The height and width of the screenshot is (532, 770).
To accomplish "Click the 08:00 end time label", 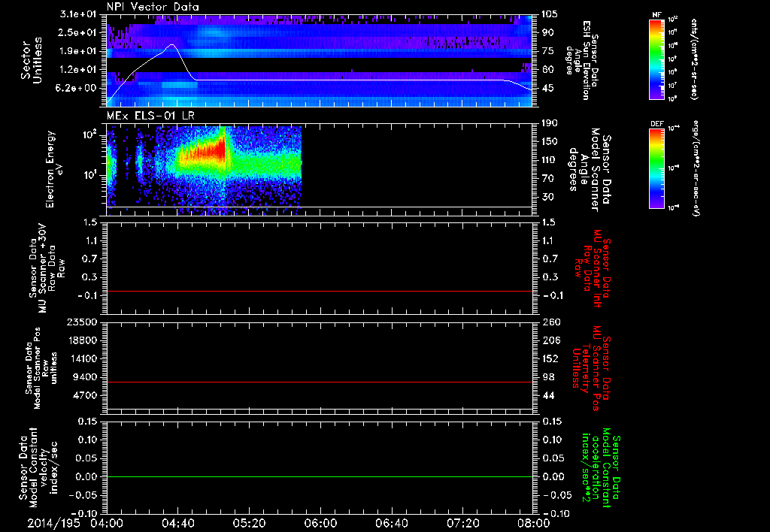I will click(534, 524).
